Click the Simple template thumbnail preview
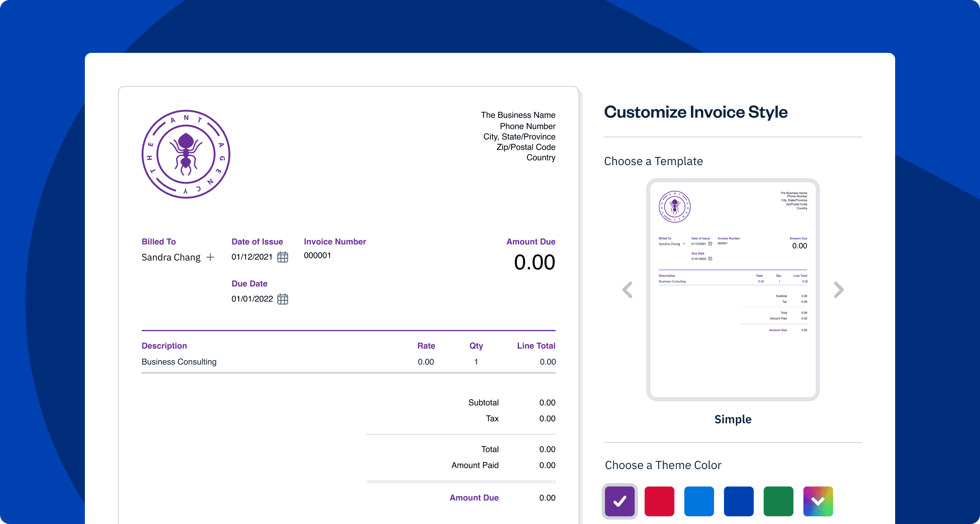This screenshot has height=524, width=980. pos(733,289)
